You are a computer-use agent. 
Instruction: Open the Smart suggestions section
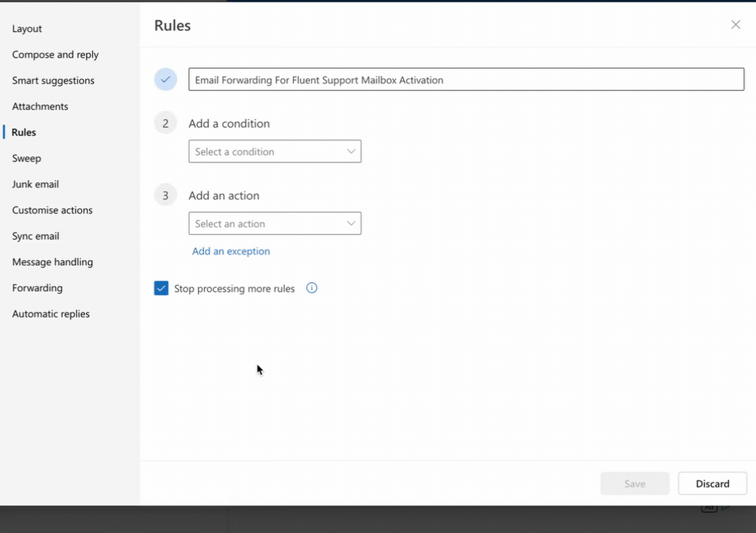click(x=52, y=80)
